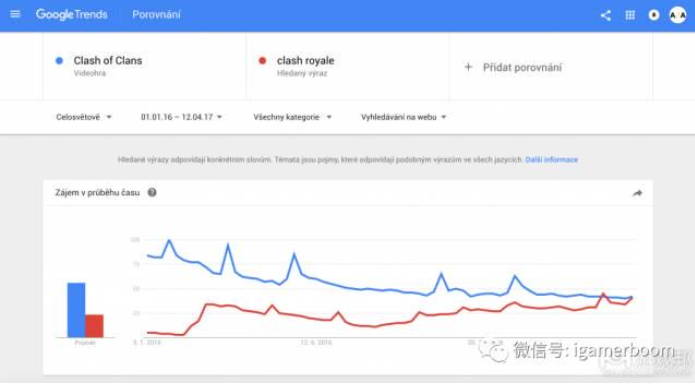Open the user account avatar
The image size is (695, 385).
[678, 16]
